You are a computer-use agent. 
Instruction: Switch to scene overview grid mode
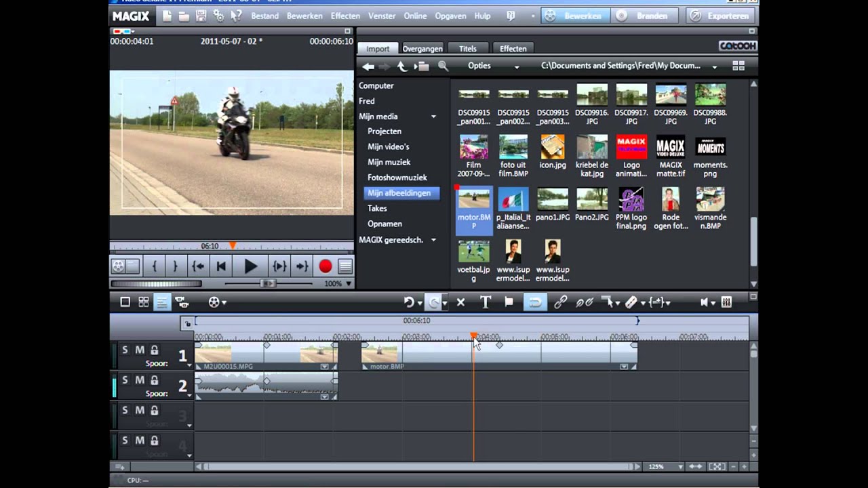pyautogui.click(x=144, y=302)
